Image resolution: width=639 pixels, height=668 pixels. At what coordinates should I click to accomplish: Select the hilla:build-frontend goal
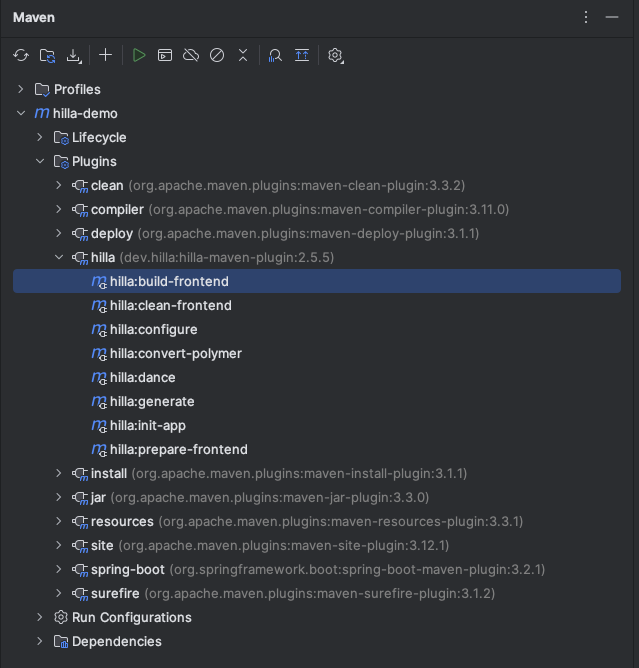tap(317, 281)
